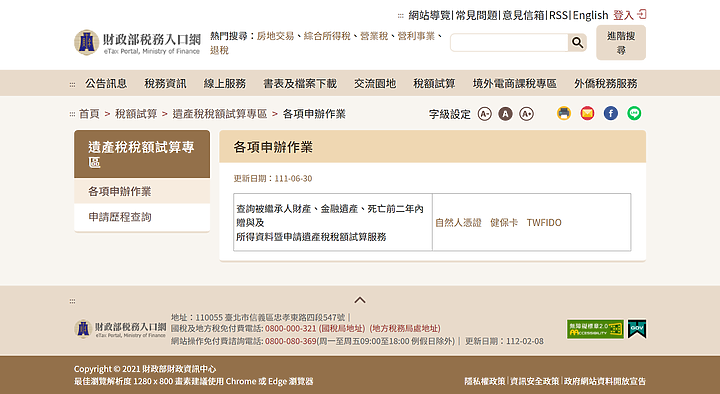
Task: Click the eTax Portal header logo
Action: click(x=137, y=43)
